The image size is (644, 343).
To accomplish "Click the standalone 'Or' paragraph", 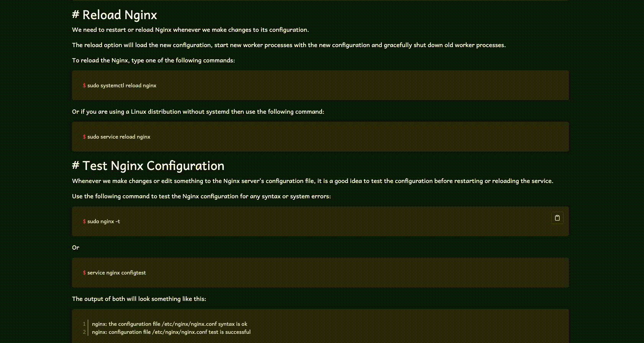I will [76, 247].
